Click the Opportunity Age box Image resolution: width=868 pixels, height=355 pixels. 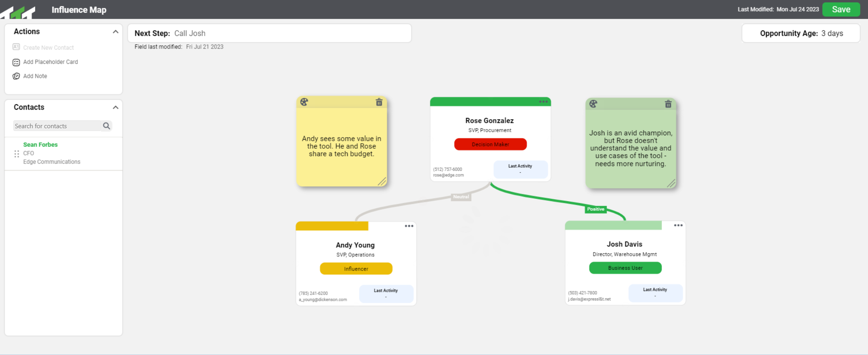click(x=801, y=33)
